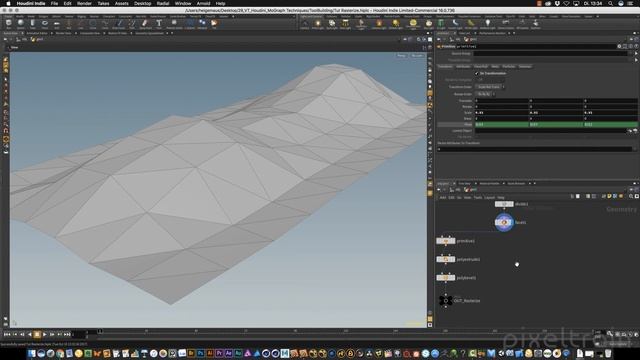Open the network editor Layout menu
Image resolution: width=640 pixels, height=360 pixels.
489,198
